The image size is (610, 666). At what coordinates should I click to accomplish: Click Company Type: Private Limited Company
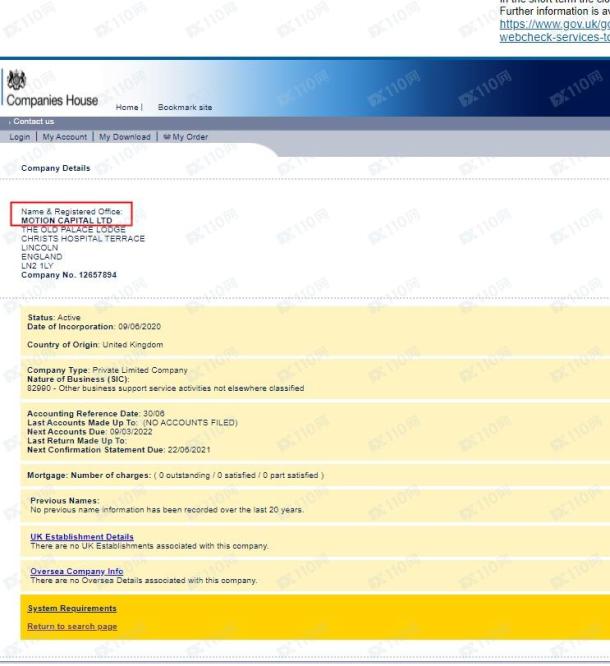(x=107, y=370)
